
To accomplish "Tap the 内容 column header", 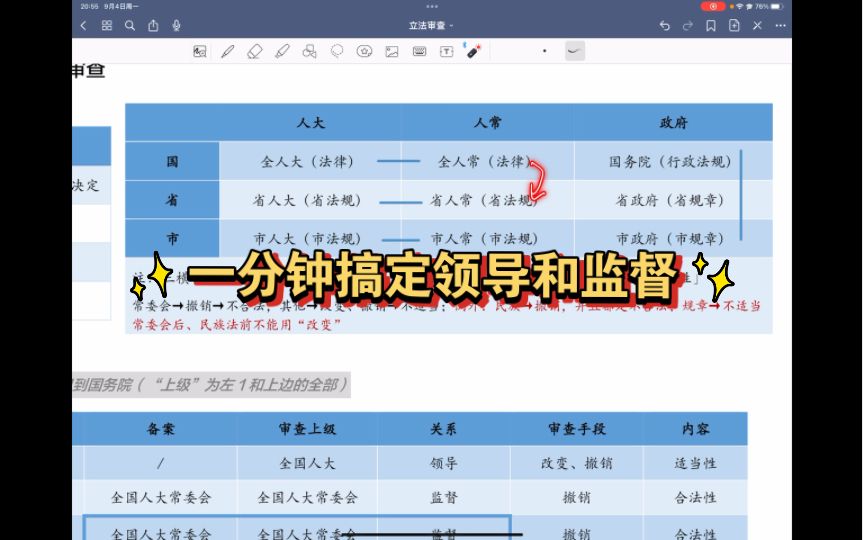I will point(695,429).
